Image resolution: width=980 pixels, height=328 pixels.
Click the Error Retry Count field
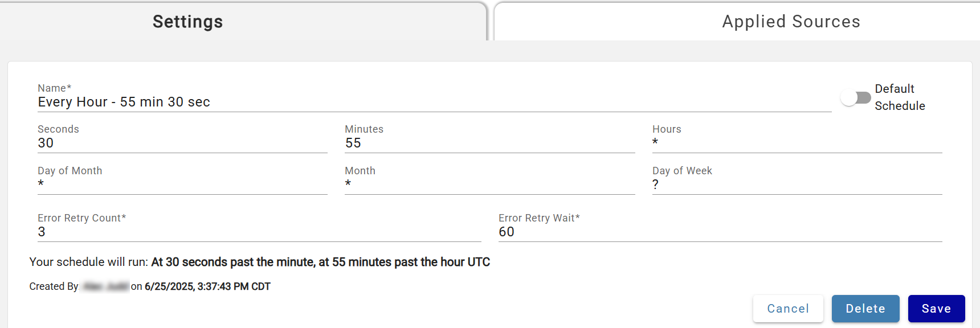coord(228,232)
